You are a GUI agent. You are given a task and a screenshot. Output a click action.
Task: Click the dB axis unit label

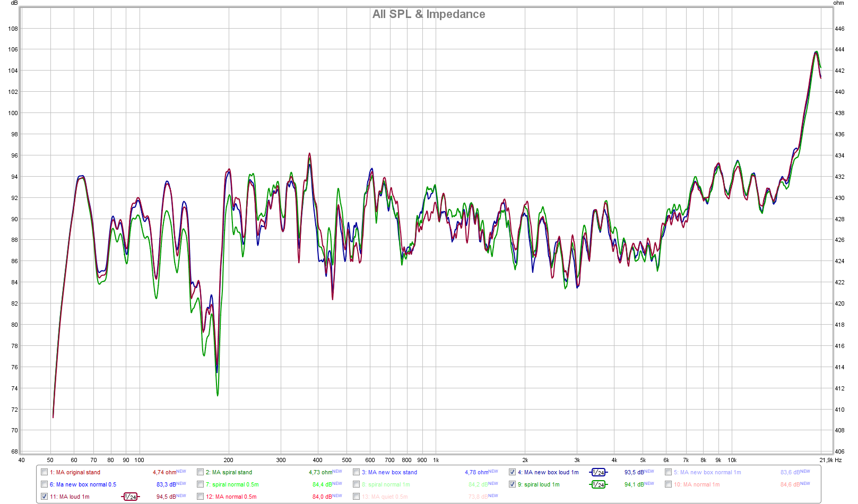[14, 3]
